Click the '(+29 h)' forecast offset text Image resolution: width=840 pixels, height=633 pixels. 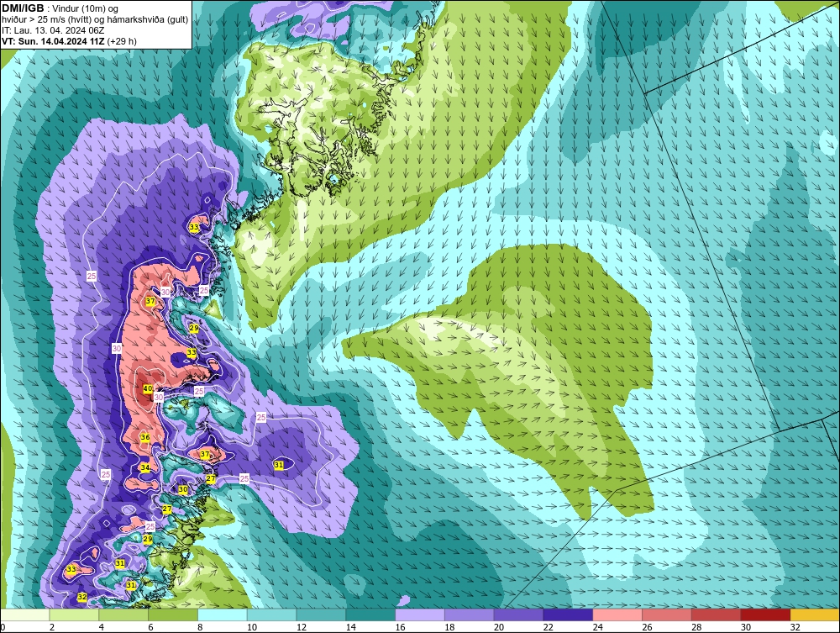[122, 41]
